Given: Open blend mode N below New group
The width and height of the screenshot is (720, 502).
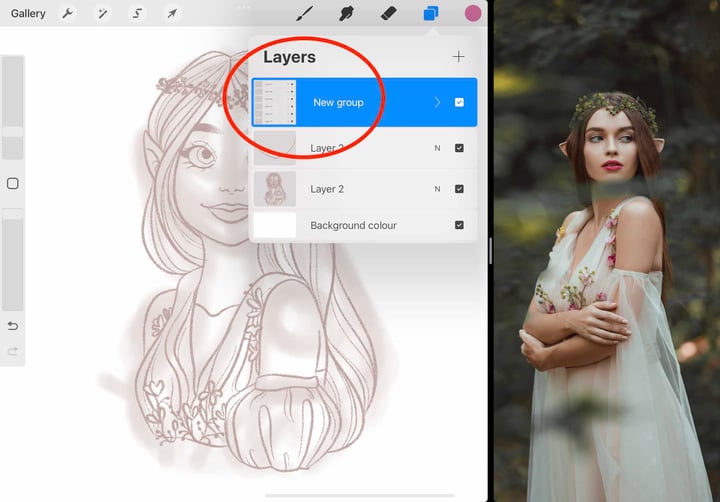Looking at the screenshot, I should (437, 148).
